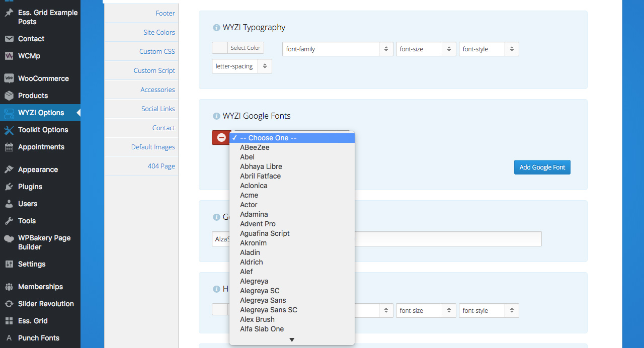Click the Contact envelope icon in sidebar
The height and width of the screenshot is (348, 644).
tap(9, 39)
